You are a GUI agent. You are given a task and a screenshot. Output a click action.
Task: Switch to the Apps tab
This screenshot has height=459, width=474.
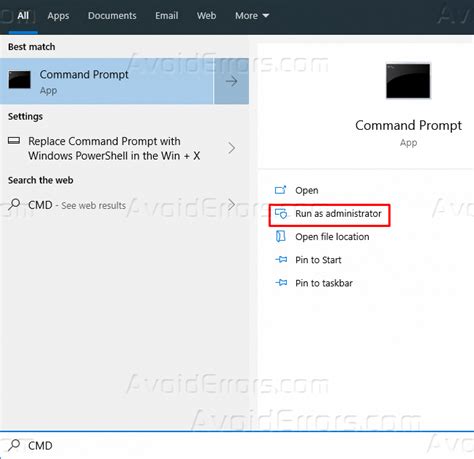pos(58,16)
